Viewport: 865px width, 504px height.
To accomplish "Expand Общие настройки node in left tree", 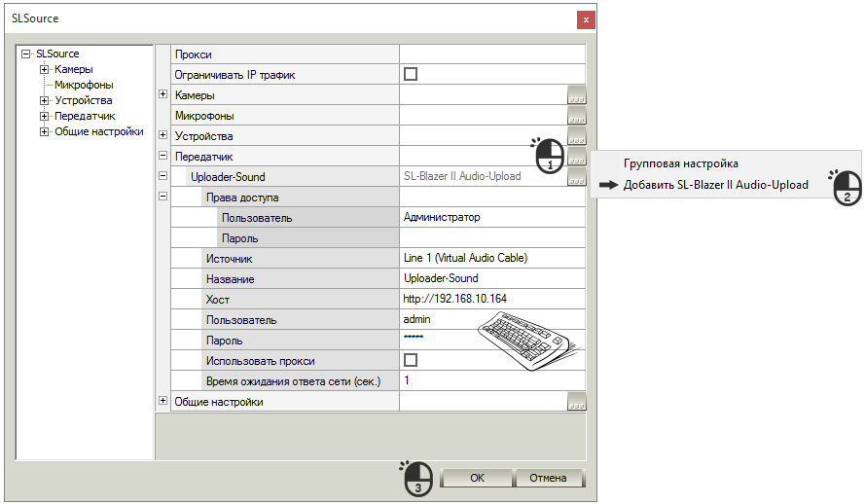I will 44,131.
